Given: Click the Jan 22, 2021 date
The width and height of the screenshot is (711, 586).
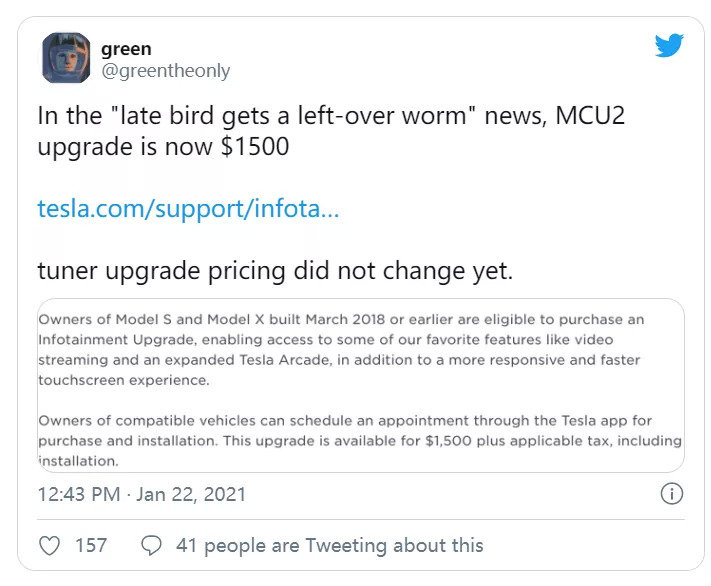Looking at the screenshot, I should pyautogui.click(x=192, y=494).
